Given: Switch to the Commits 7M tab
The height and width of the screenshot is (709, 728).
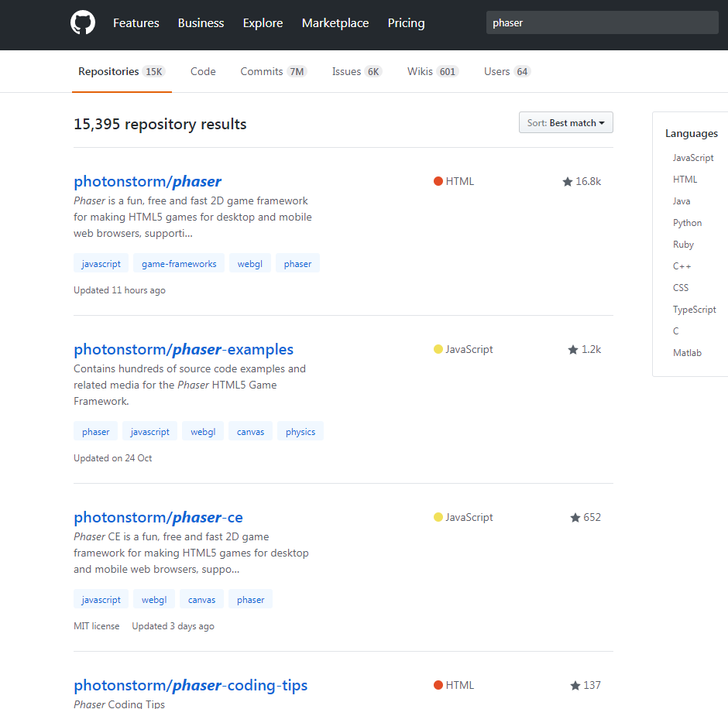Looking at the screenshot, I should (273, 71).
